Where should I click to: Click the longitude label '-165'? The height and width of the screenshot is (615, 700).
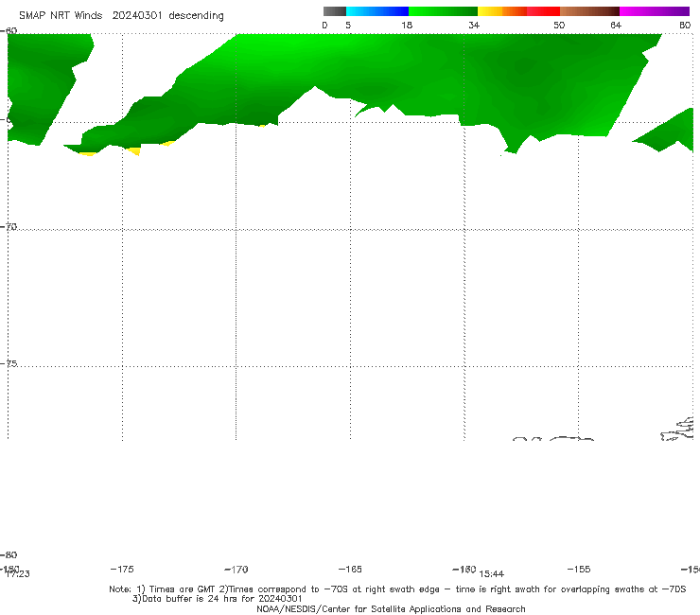pos(350,569)
